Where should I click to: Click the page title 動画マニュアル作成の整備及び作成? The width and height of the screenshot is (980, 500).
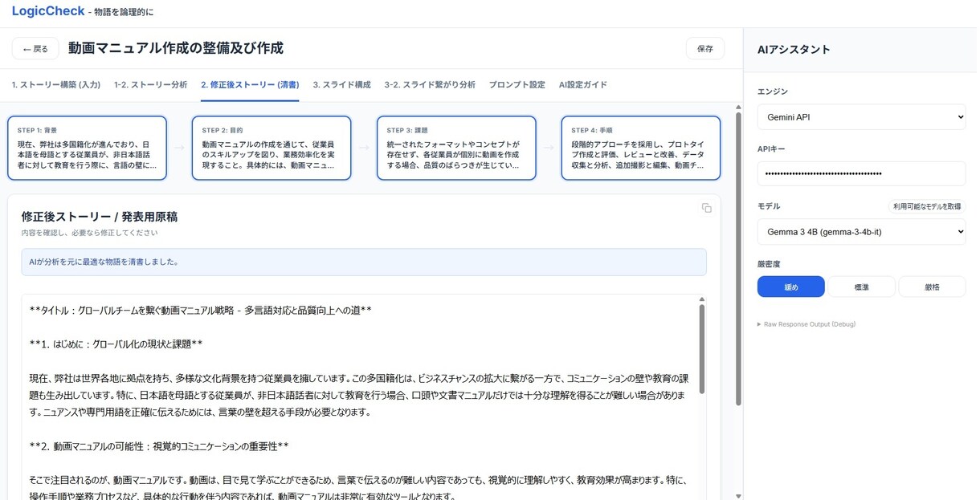point(176,48)
